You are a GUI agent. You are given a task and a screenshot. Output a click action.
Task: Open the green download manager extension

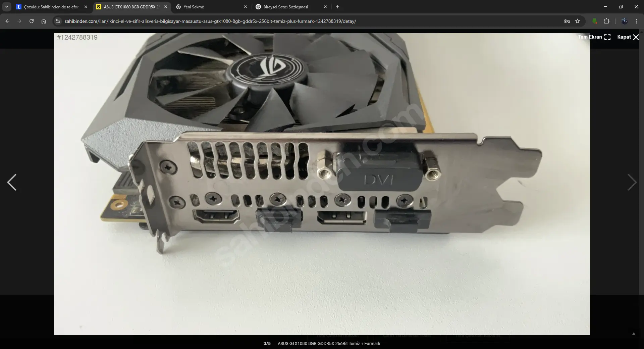point(595,21)
